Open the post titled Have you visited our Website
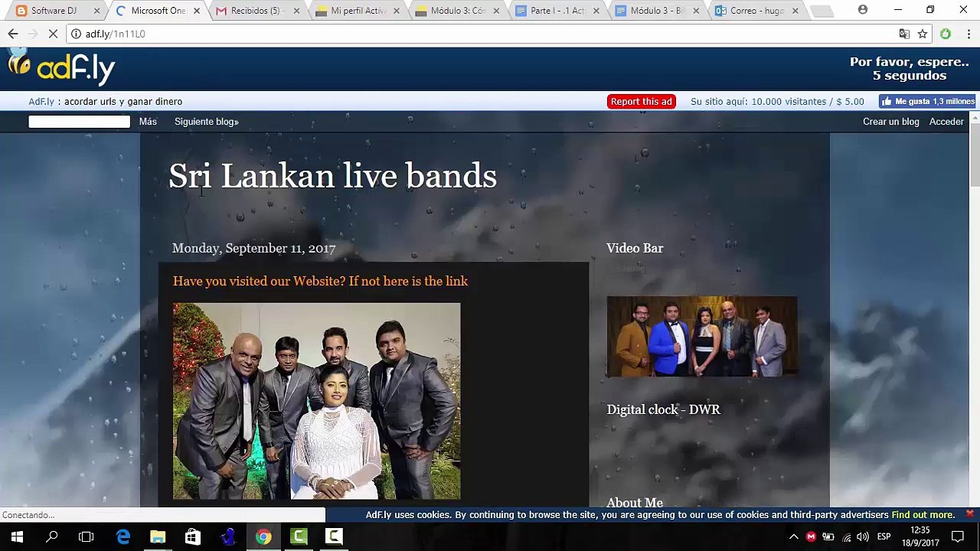 tap(320, 281)
